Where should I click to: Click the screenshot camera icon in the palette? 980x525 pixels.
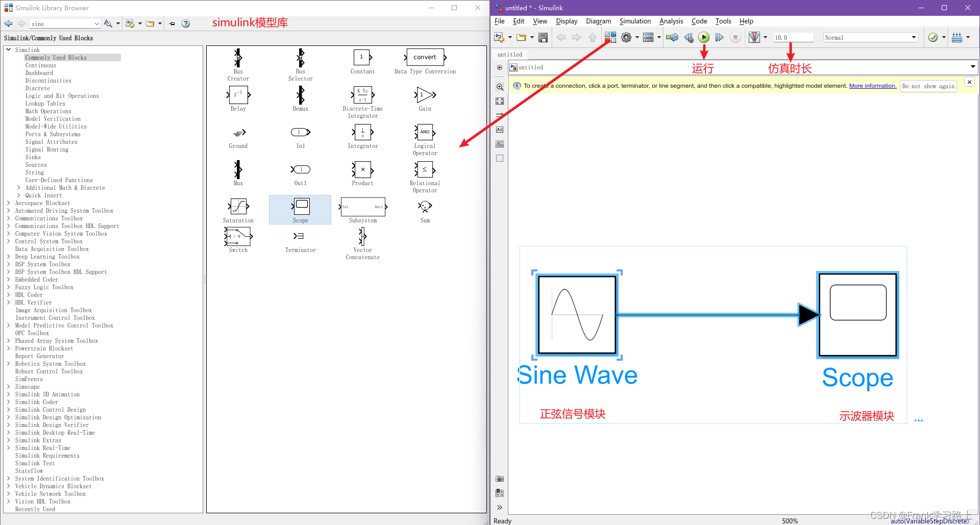[500, 479]
